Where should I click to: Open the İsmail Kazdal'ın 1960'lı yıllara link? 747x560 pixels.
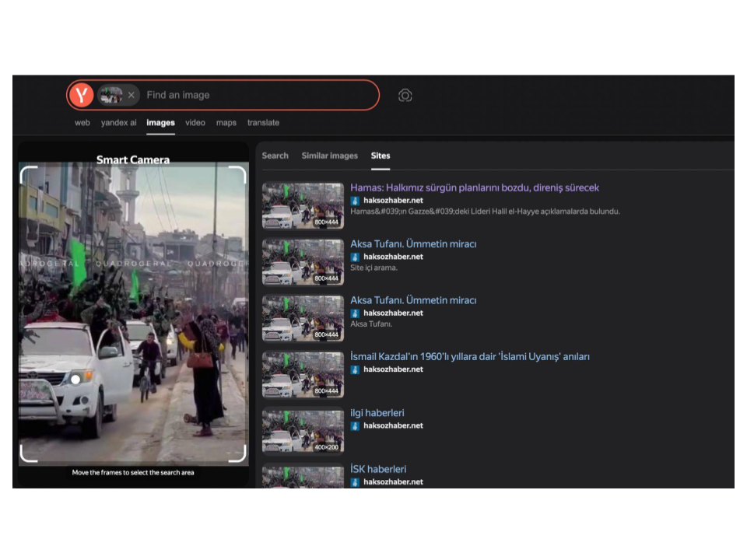[x=469, y=356]
